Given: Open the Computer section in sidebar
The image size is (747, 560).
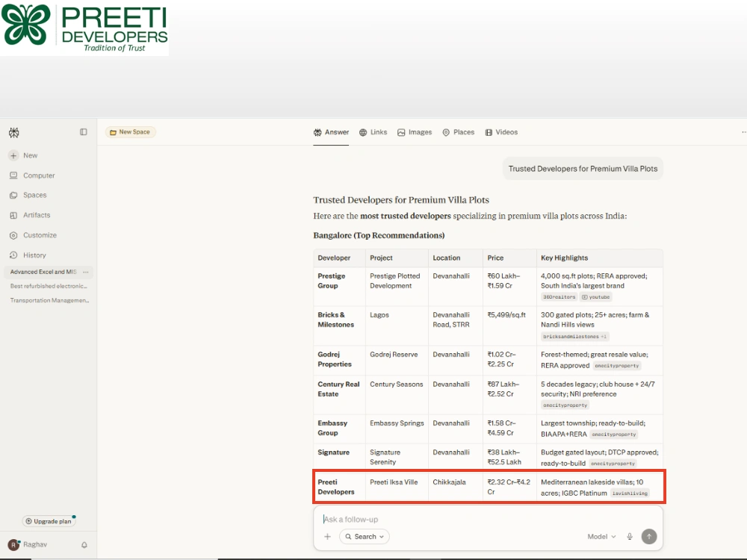Looking at the screenshot, I should [32, 175].
